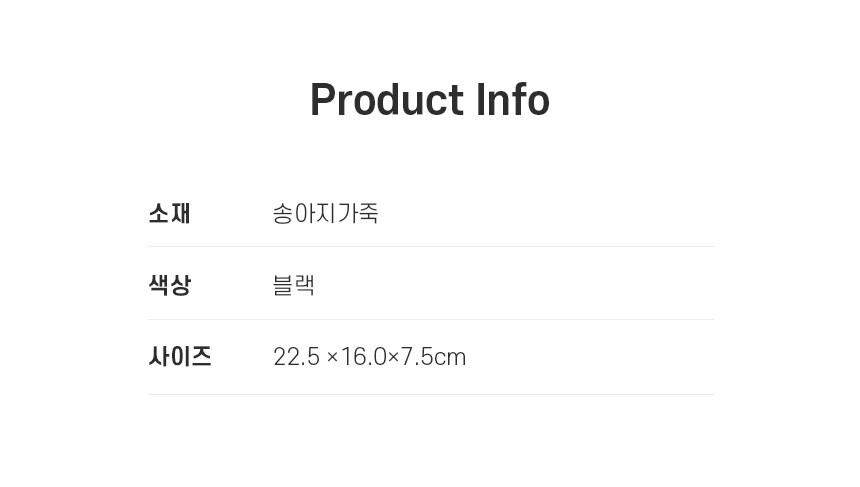Viewport: 860px width, 487px height.
Task: Click the 22.5 ×16.0×7.5cm size value
Action: [x=369, y=357]
